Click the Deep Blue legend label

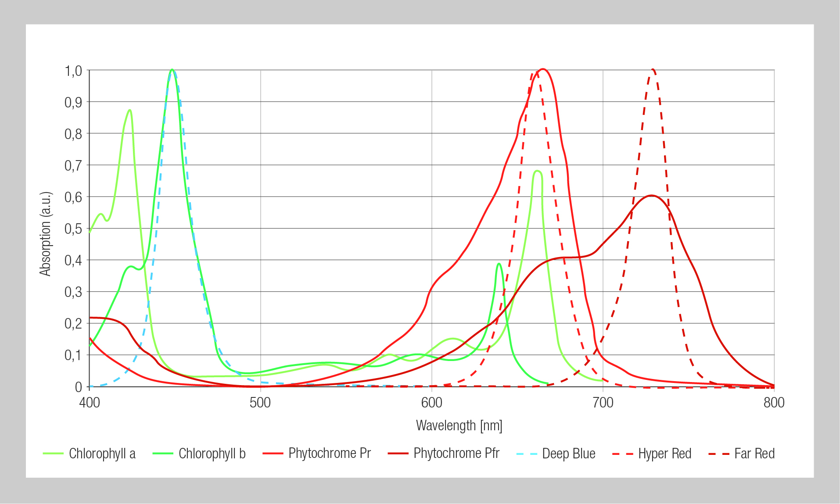[569, 454]
